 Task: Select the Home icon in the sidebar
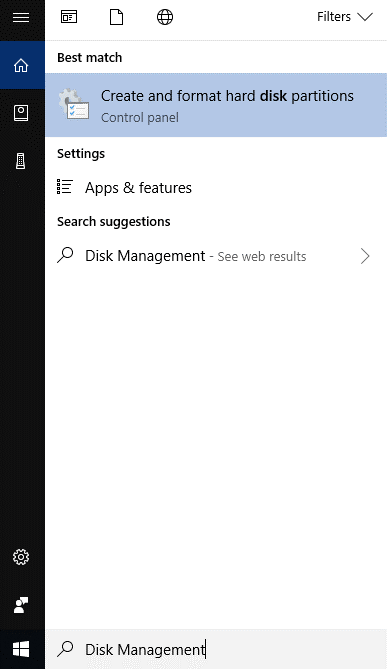pos(21,65)
